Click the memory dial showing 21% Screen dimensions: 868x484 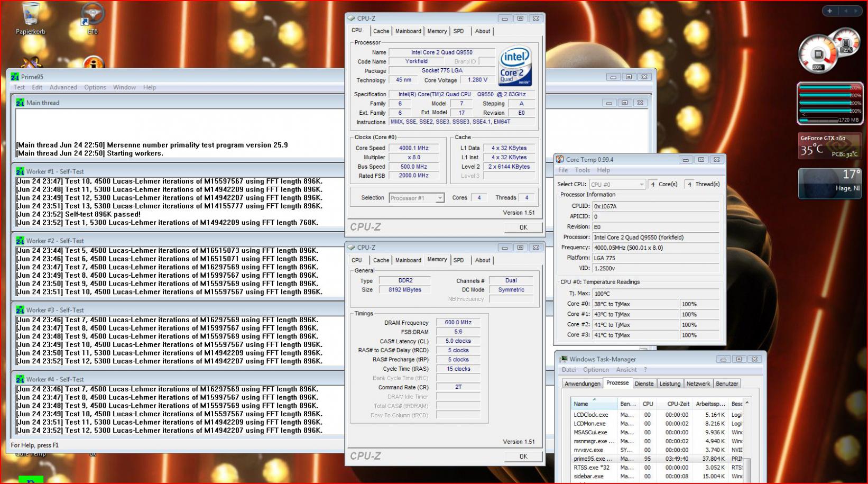pos(846,43)
